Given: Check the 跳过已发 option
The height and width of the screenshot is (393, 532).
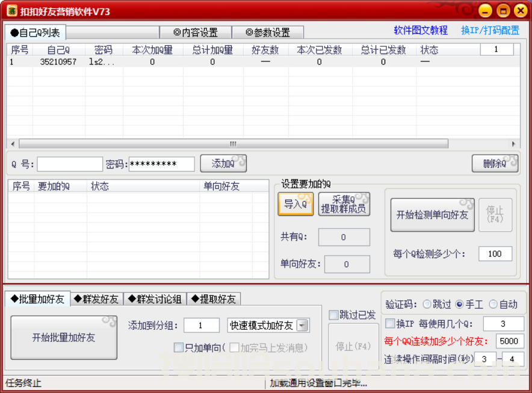Looking at the screenshot, I should [x=332, y=315].
